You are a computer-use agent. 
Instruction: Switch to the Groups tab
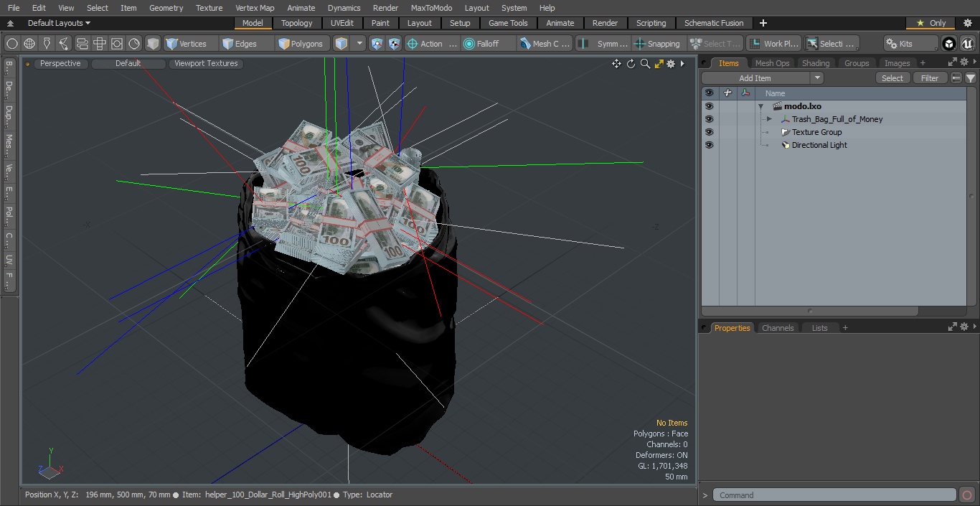pyautogui.click(x=856, y=63)
